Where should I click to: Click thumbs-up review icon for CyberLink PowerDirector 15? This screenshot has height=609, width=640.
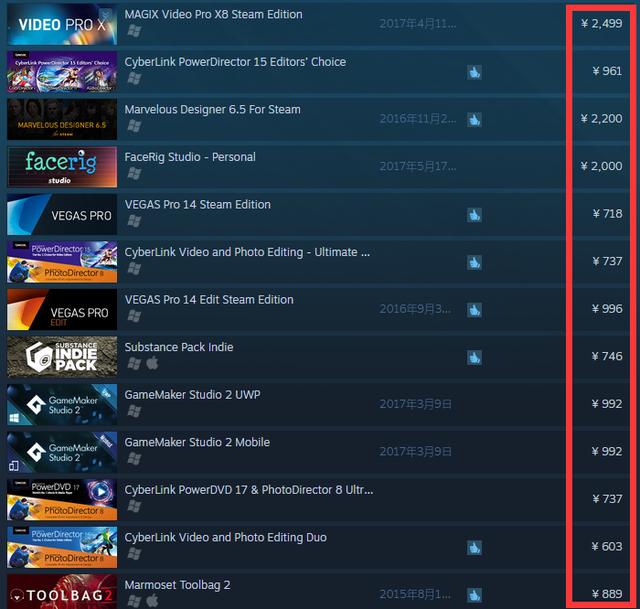(474, 72)
